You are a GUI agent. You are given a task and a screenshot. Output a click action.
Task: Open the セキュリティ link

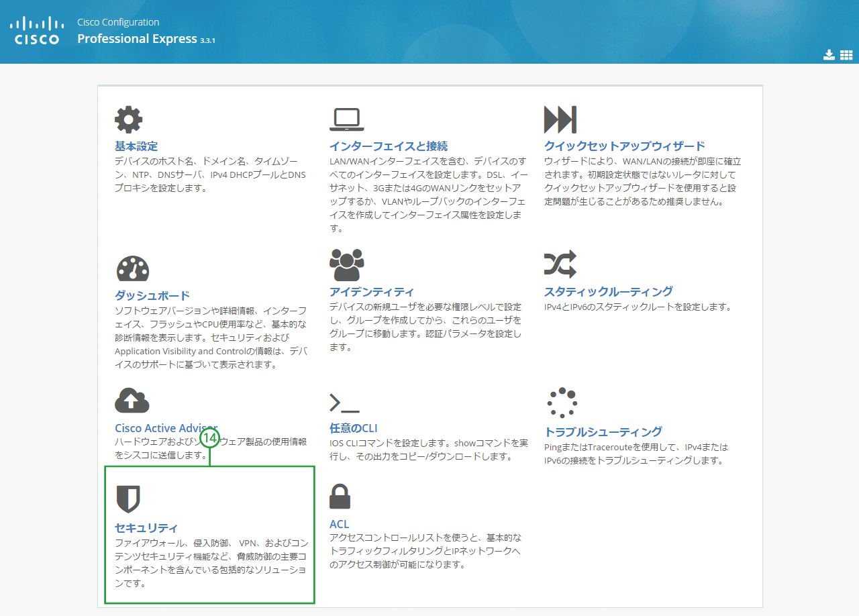click(x=146, y=528)
